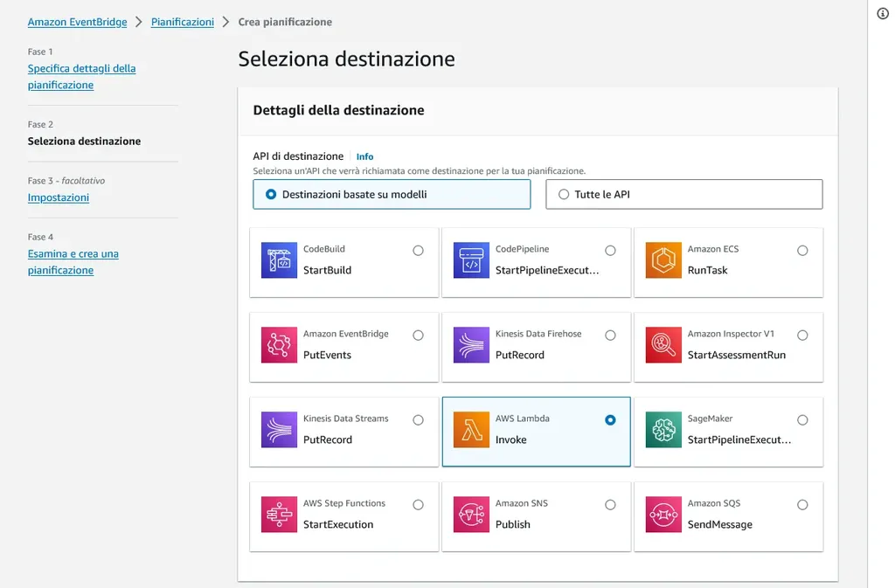Click the AWS Lambda Invoke icon

click(471, 430)
